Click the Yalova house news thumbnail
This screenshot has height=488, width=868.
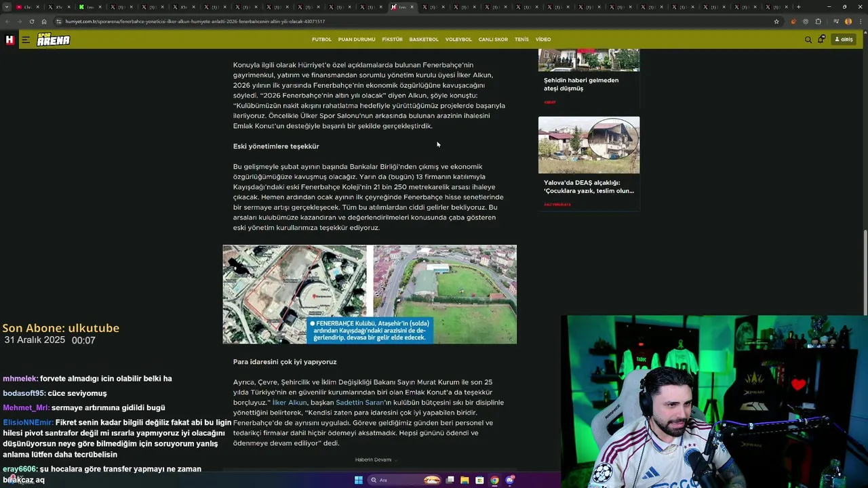[589, 145]
